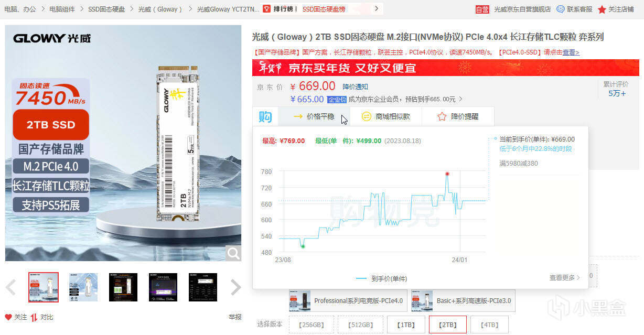Select fourth product thumbnail
This screenshot has width=644, height=335.
[x=163, y=287]
